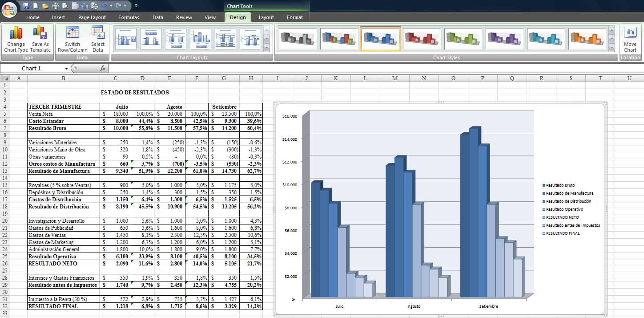
Task: Click the Open folder icon in quick access toolbar
Action: [45, 6]
